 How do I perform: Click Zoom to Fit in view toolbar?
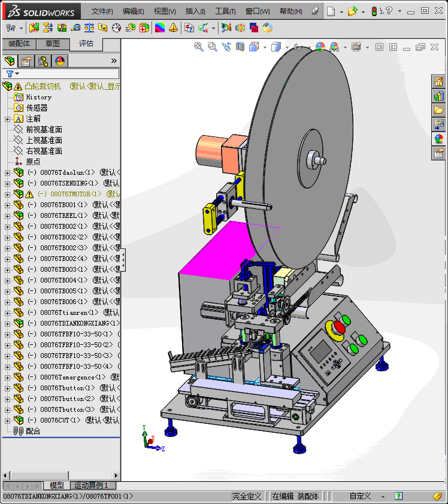click(198, 47)
